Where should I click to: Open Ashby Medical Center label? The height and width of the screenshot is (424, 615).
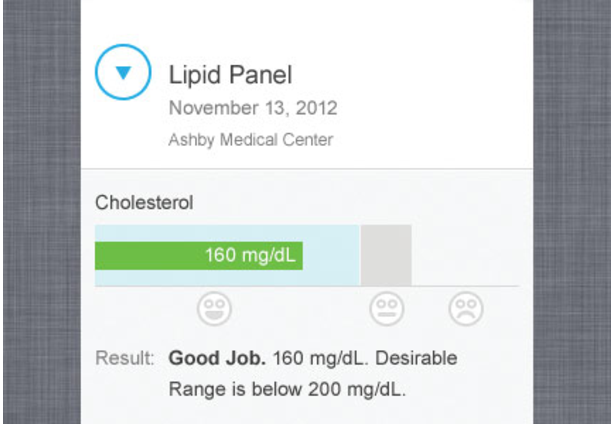pos(251,140)
